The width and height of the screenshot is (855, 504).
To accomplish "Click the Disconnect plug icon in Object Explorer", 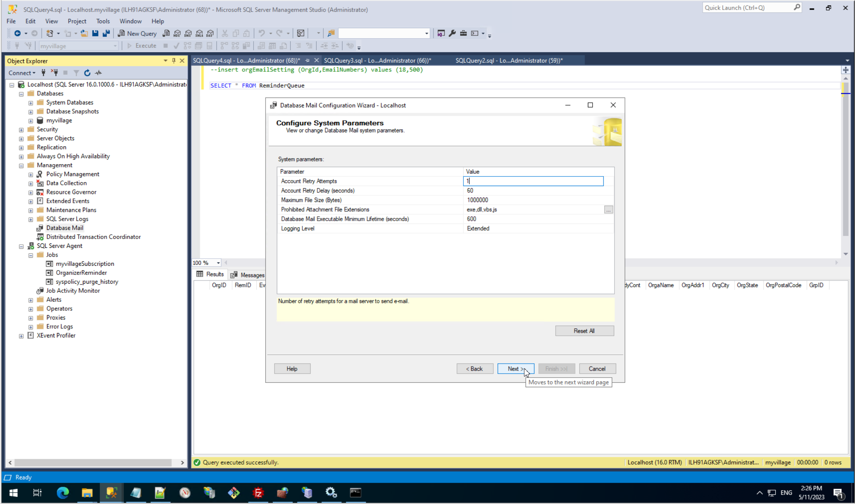I will (55, 73).
